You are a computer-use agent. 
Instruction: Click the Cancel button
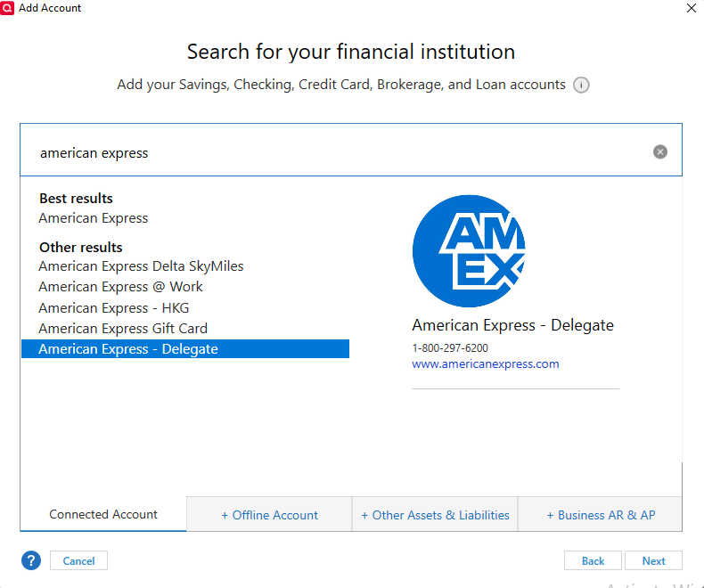point(78,560)
